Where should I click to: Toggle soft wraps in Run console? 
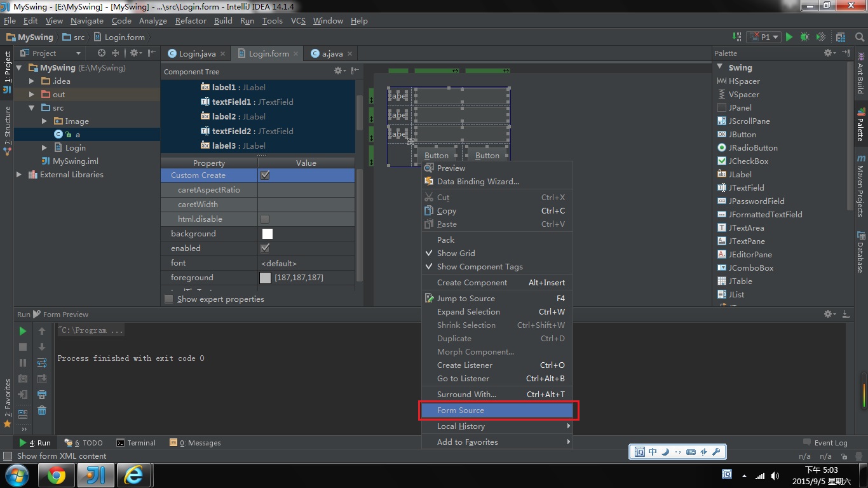[42, 363]
